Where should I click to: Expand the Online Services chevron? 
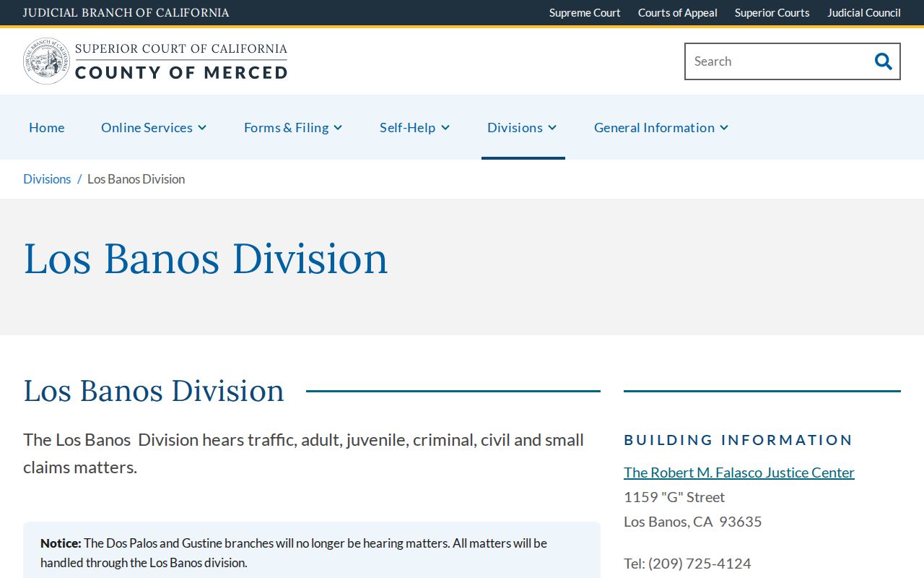tap(202, 128)
